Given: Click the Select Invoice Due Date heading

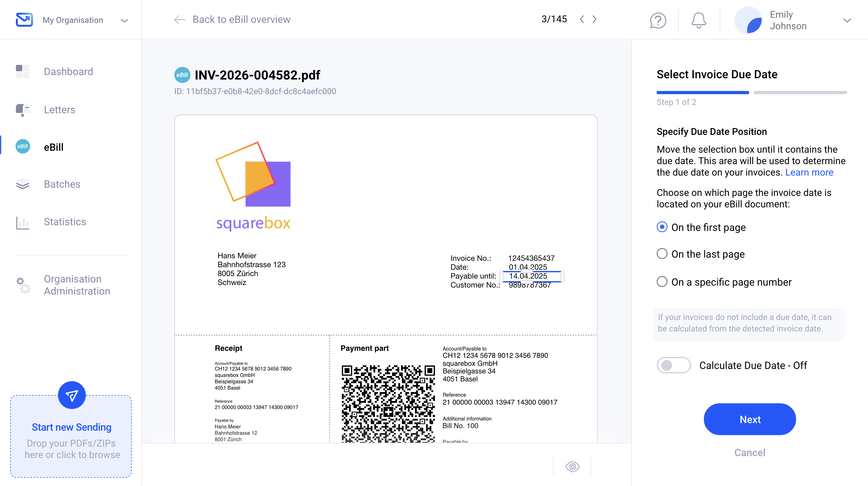Looking at the screenshot, I should click(x=717, y=74).
